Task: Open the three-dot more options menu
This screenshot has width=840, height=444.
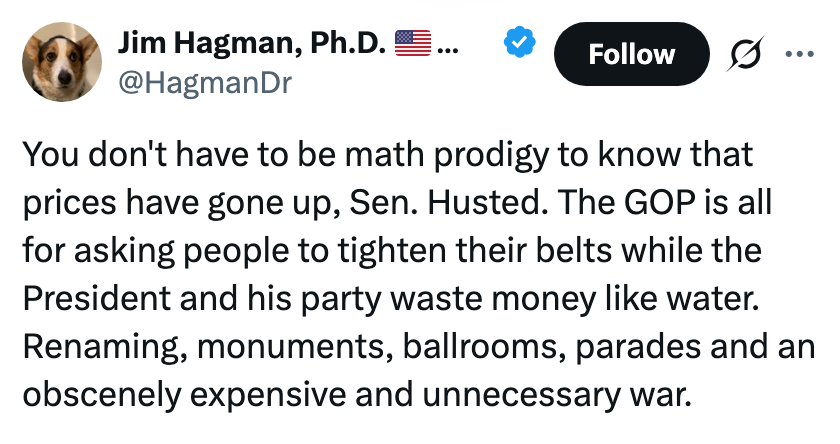Action: [x=800, y=54]
